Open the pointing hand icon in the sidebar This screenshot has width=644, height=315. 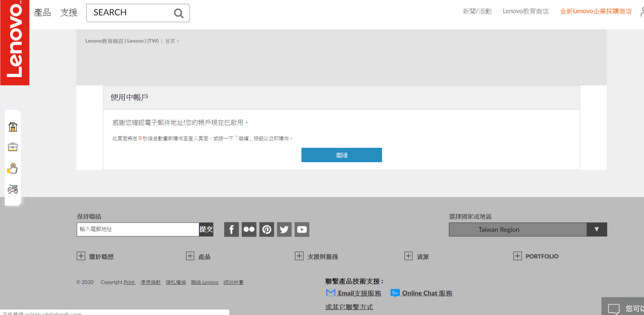point(13,168)
